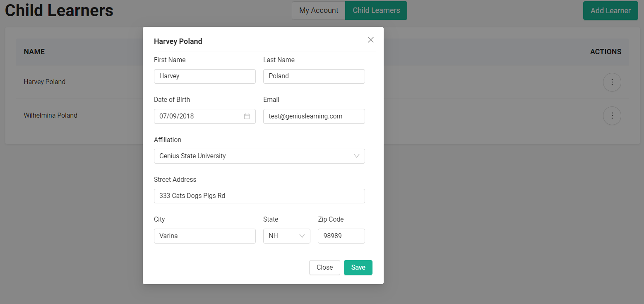The image size is (644, 304).
Task: Select the Genius State University affiliation box
Action: (252, 156)
